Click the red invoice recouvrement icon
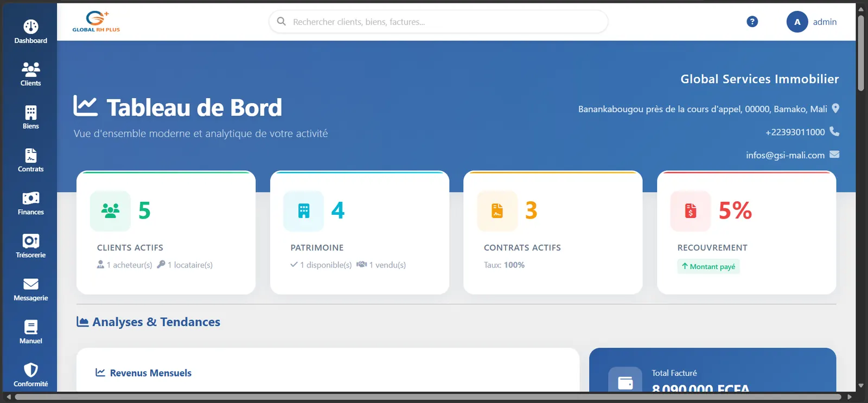 (x=691, y=210)
